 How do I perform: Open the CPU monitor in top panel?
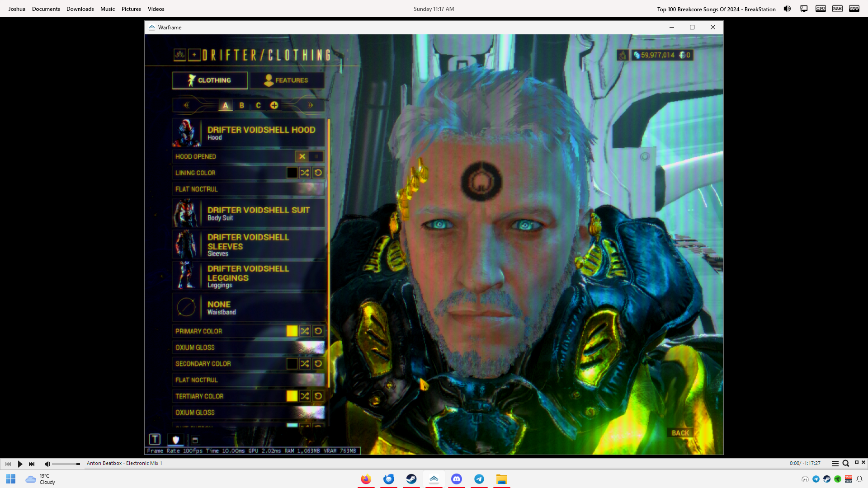click(821, 9)
